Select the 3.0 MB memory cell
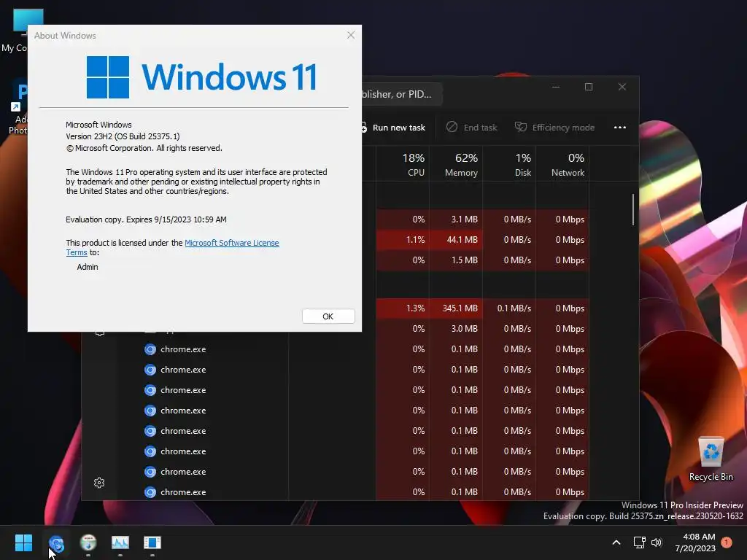Screen dimensions: 747x560 (x=456, y=329)
